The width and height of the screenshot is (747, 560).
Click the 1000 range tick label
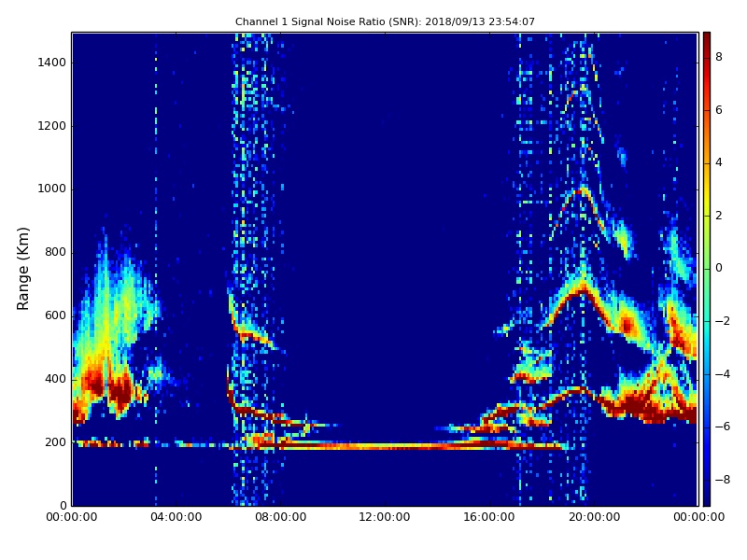pos(52,189)
